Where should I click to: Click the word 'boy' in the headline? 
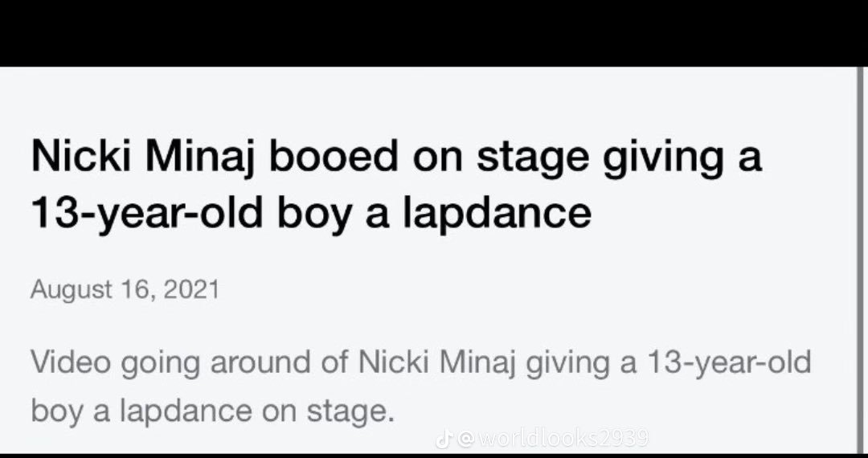(x=309, y=212)
